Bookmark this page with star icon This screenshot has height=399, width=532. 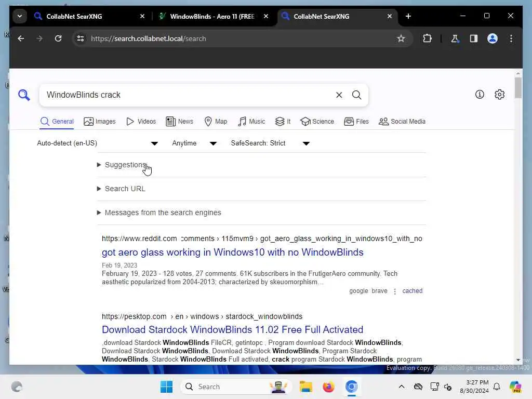click(401, 38)
